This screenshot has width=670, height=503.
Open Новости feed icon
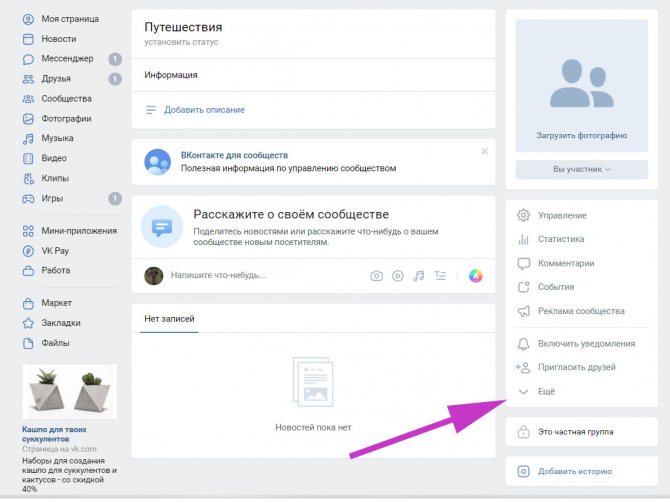tap(28, 39)
